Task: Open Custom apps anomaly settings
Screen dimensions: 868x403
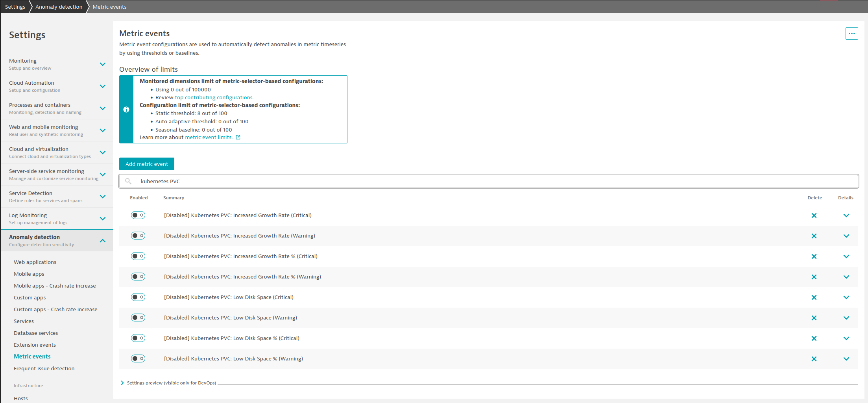Action: point(30,298)
